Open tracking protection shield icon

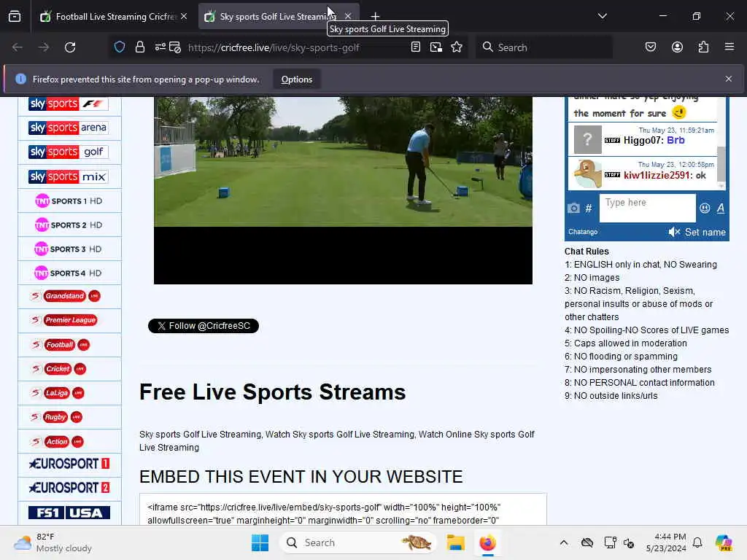(120, 47)
